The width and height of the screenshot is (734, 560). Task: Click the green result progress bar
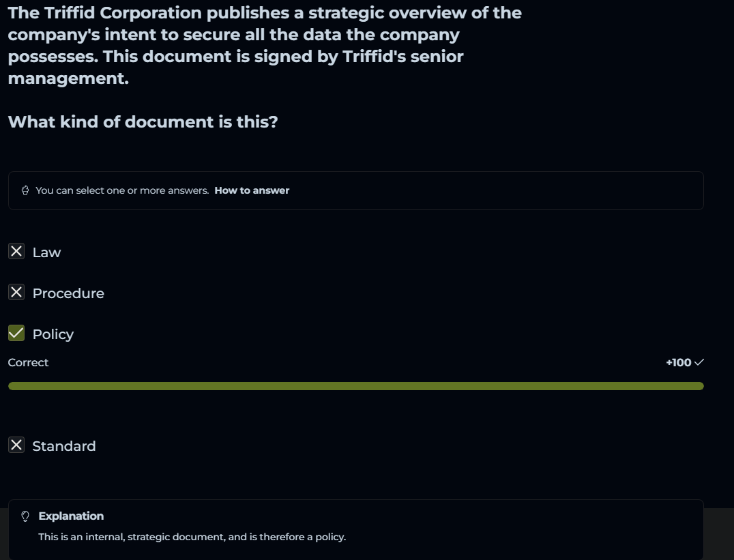click(355, 386)
